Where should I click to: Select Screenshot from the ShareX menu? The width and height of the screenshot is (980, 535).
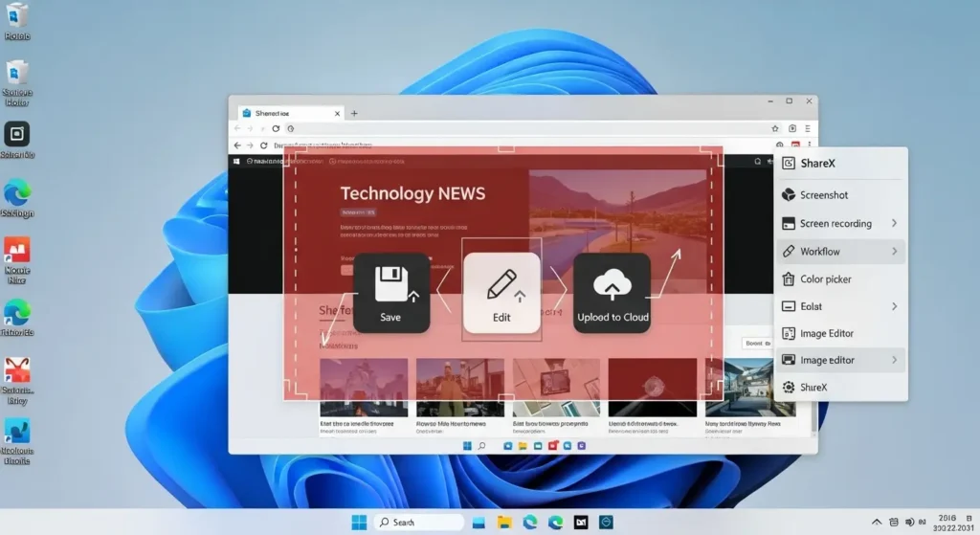click(823, 195)
